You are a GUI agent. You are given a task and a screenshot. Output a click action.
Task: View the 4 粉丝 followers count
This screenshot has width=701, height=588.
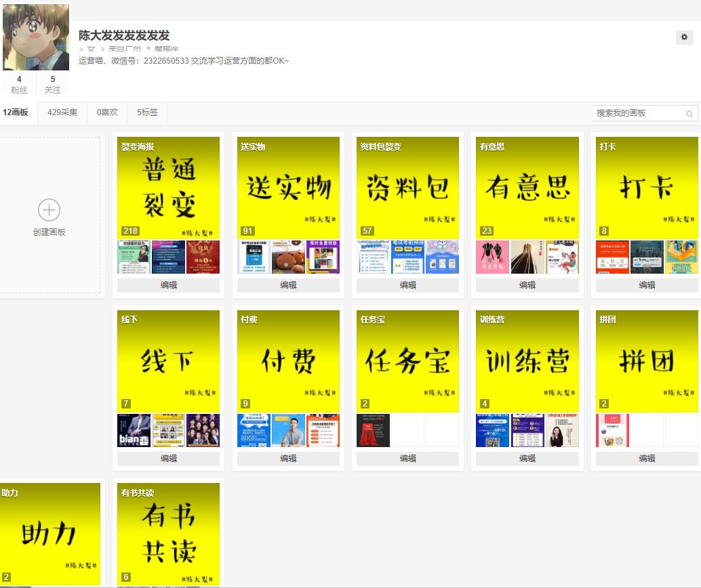coord(19,84)
